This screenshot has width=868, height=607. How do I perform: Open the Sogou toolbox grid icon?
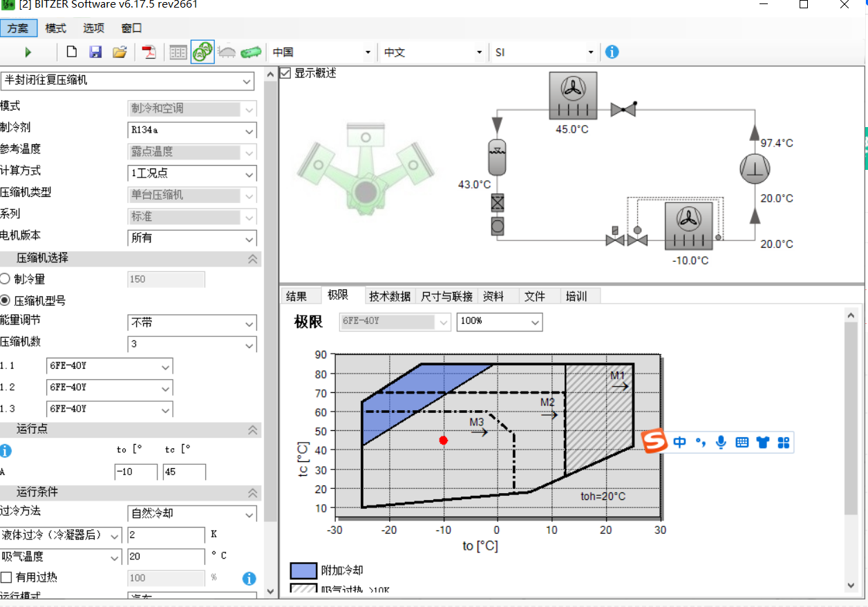[784, 442]
